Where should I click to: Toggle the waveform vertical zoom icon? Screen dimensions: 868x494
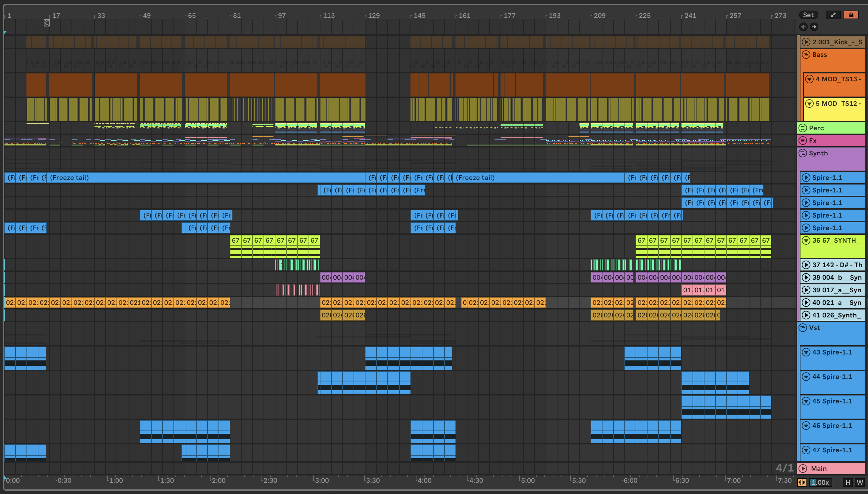[x=802, y=482]
